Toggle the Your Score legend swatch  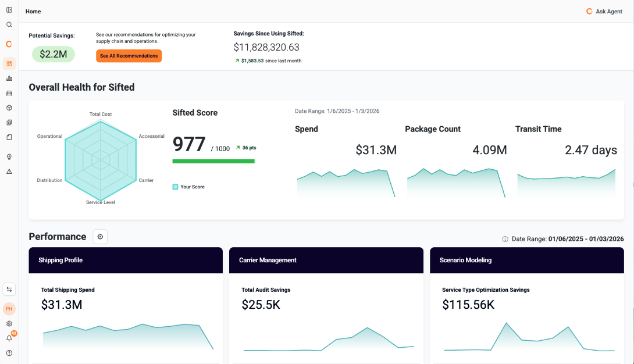click(x=175, y=187)
